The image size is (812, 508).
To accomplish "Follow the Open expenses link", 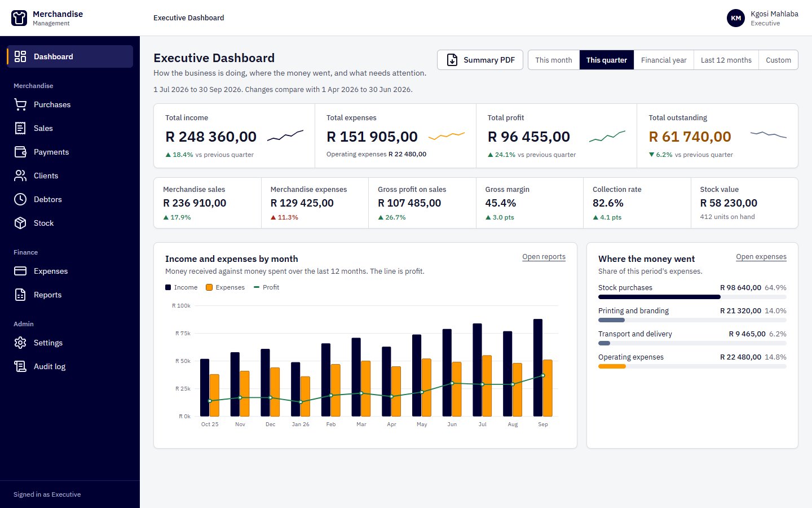I will pos(761,257).
